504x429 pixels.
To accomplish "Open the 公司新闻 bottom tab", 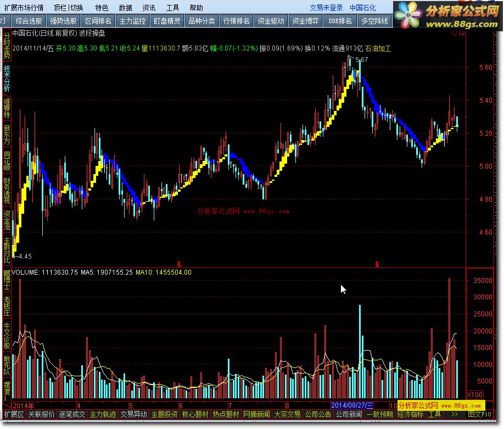I will (349, 415).
